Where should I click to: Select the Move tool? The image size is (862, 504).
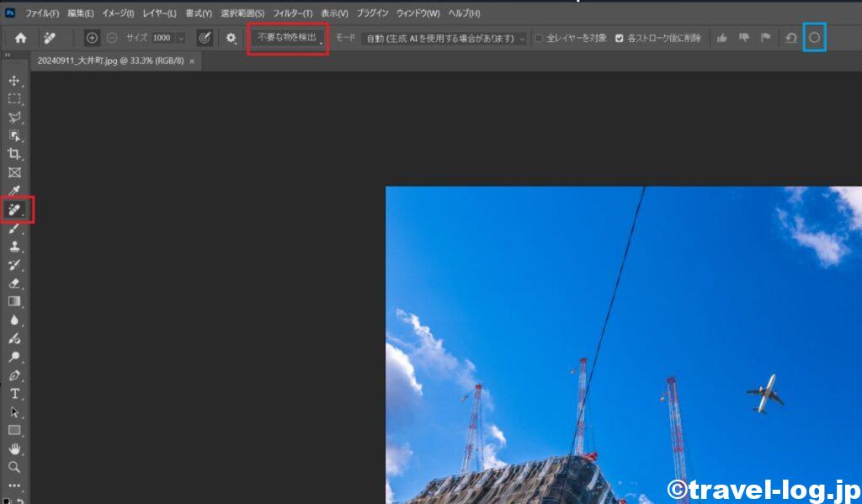coord(14,81)
